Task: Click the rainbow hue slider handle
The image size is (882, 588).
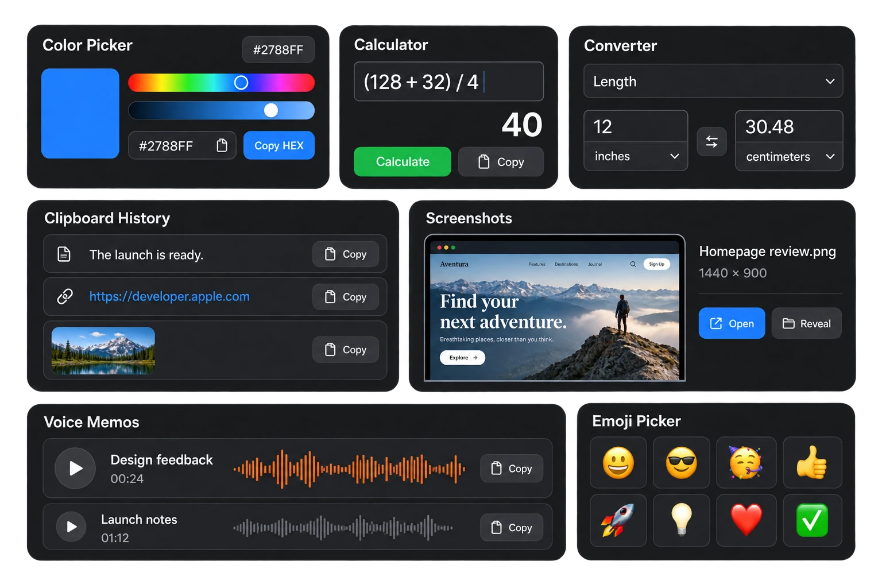Action: point(241,83)
